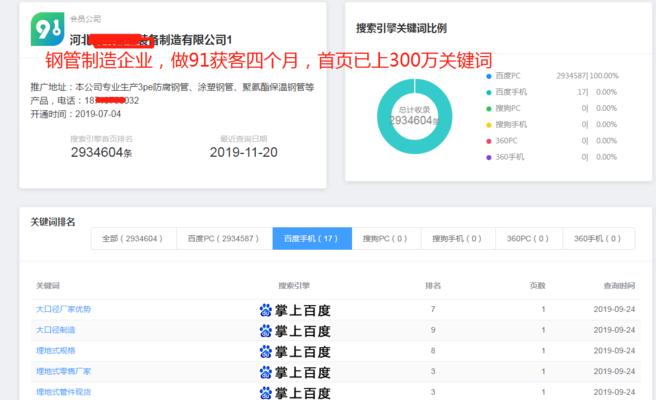Click the purple 360手机 legend dot
656x400 pixels.
(x=488, y=157)
